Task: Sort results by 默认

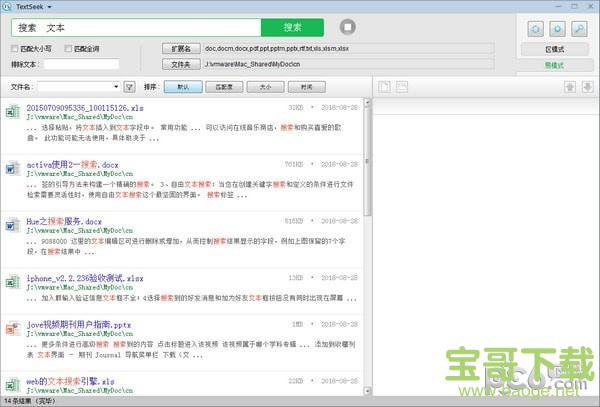Action: 183,87
